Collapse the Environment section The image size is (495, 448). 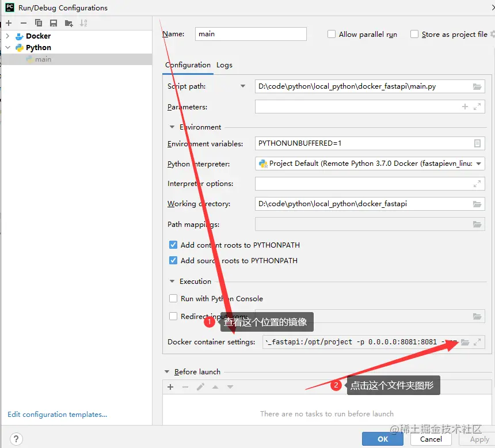pyautogui.click(x=172, y=127)
